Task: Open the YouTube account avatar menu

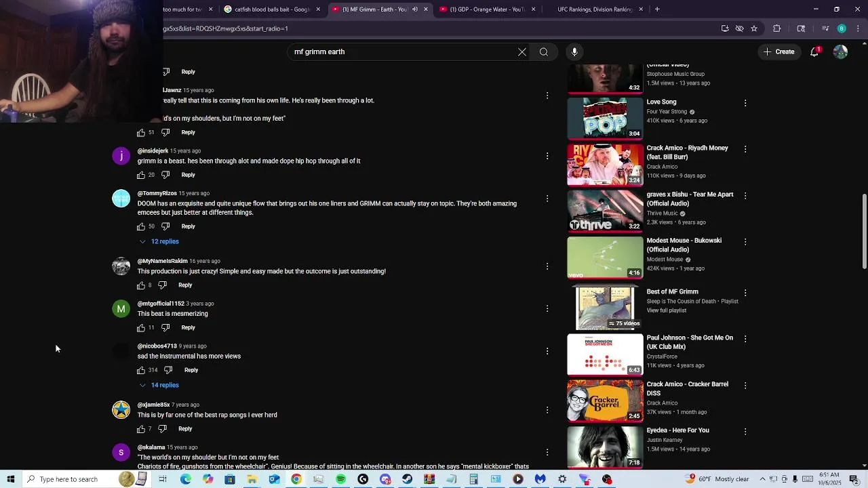Action: 840,52
